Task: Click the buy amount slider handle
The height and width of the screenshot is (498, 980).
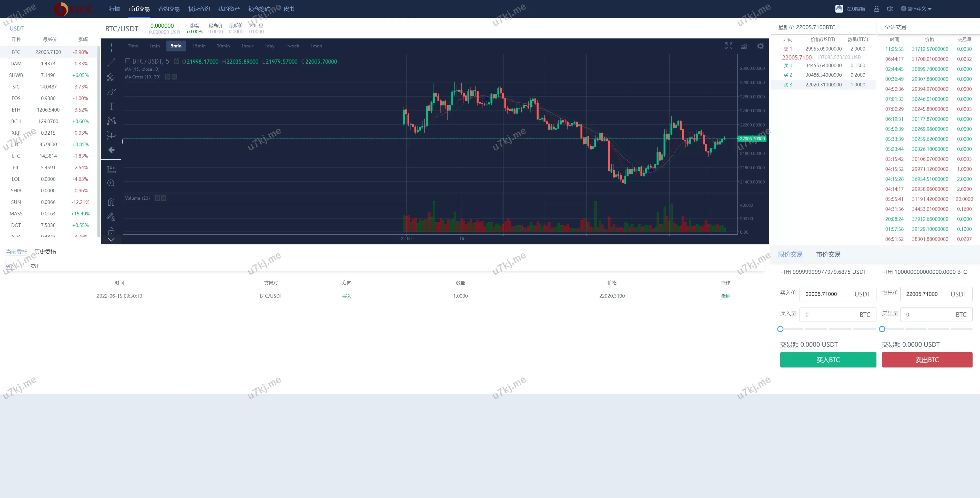Action: (780, 329)
